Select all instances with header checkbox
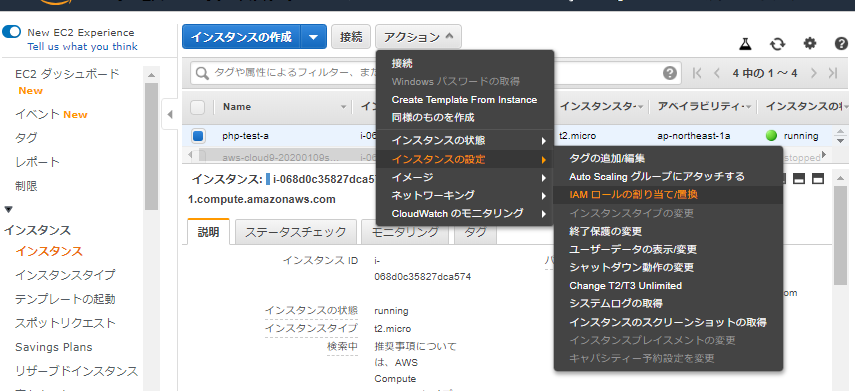This screenshot has height=391, width=855. click(197, 107)
